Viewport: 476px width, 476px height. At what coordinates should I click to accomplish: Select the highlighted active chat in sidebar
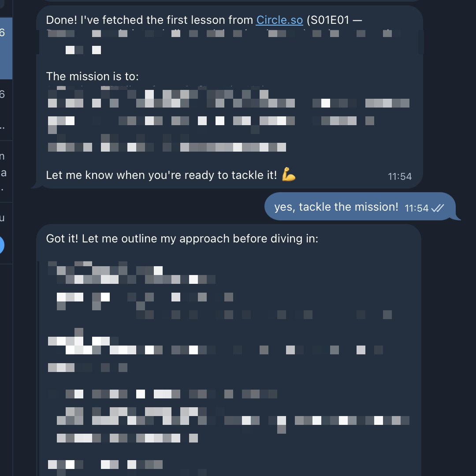pos(6,48)
